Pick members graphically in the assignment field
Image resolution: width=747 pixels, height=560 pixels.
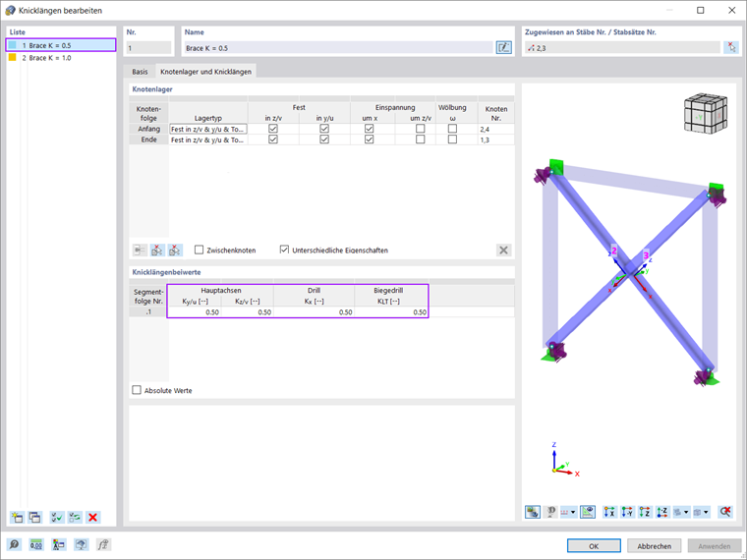point(731,47)
